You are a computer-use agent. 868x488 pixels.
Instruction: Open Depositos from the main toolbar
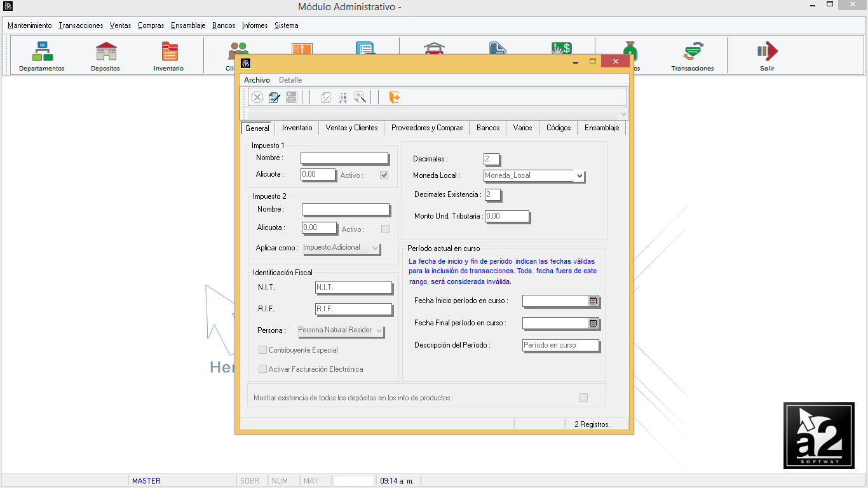[105, 57]
